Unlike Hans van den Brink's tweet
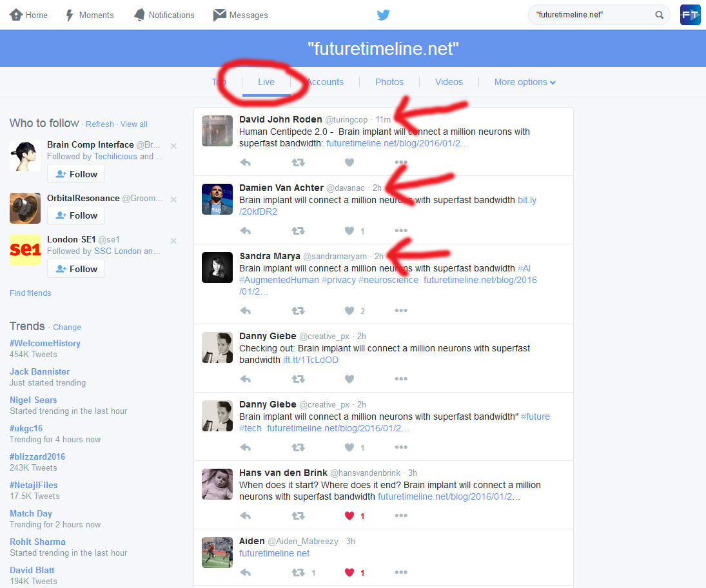The width and height of the screenshot is (706, 588). click(x=349, y=516)
